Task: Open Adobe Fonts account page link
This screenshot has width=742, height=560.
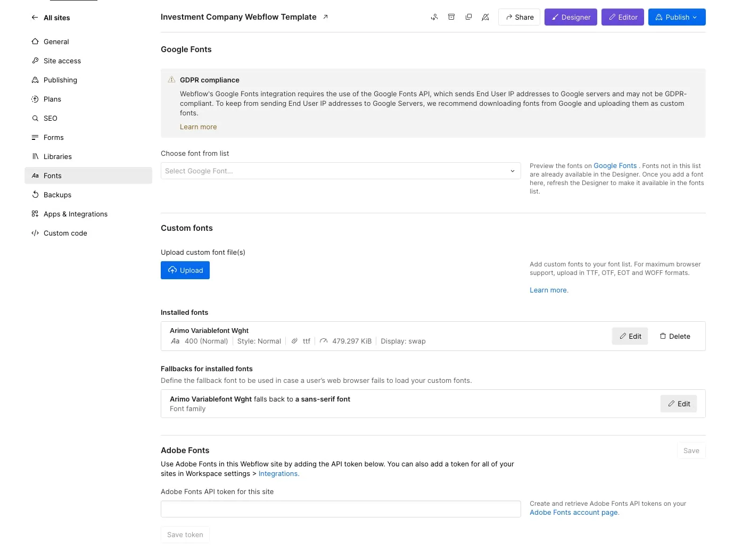Action: [574, 512]
